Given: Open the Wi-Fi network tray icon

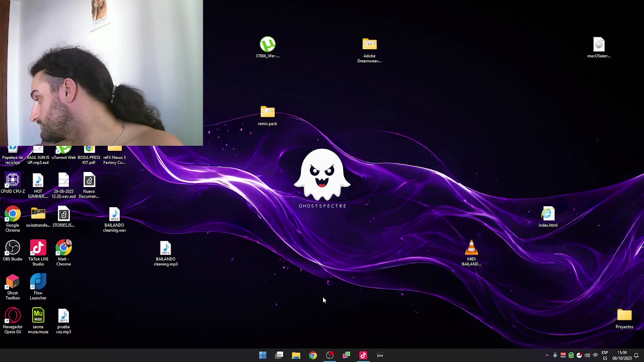Looking at the screenshot, I should point(595,355).
